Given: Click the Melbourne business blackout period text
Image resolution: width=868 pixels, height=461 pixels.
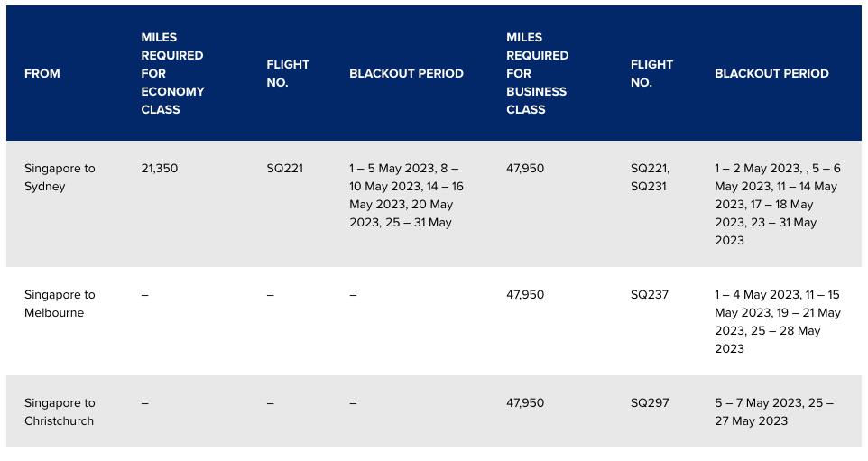Looking at the screenshot, I should click(x=778, y=321).
